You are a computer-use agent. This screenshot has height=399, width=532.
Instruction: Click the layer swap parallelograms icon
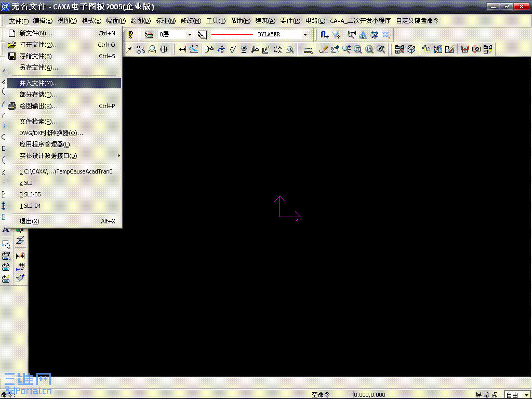coord(20,240)
